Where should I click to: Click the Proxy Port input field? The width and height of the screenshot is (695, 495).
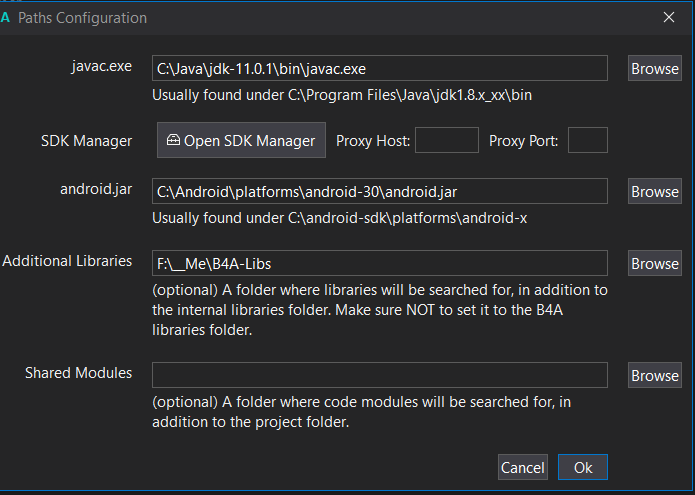pos(588,140)
